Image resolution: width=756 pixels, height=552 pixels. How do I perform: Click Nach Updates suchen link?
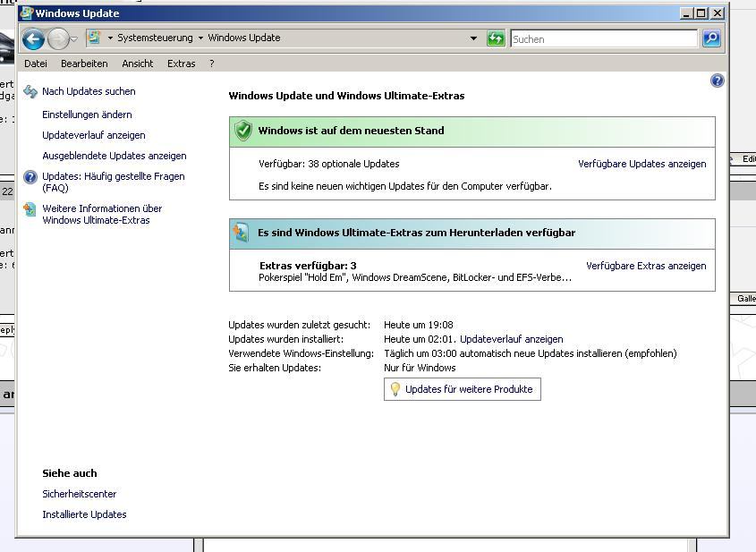click(x=89, y=91)
